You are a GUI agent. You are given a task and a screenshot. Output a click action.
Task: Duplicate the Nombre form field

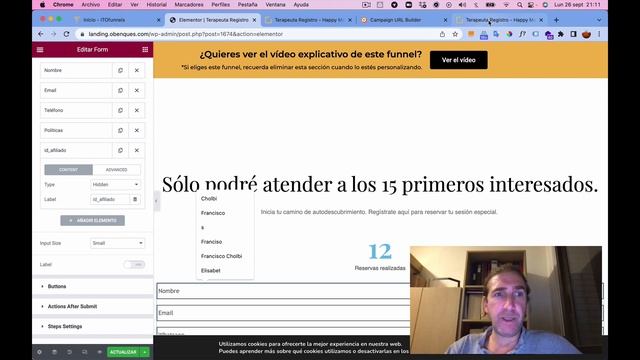coord(120,70)
